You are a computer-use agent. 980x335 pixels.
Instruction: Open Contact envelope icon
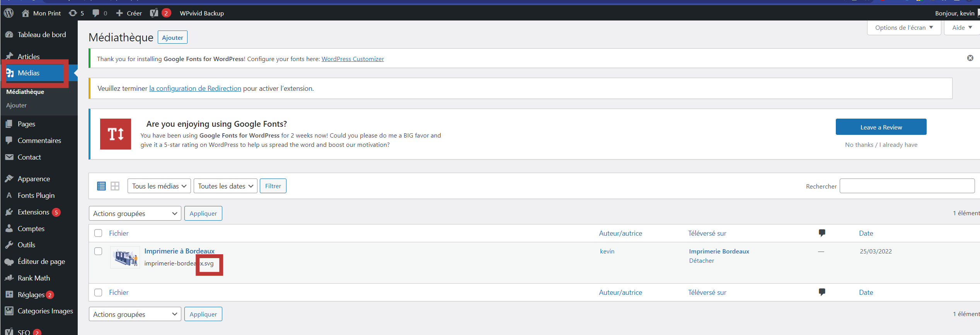9,157
